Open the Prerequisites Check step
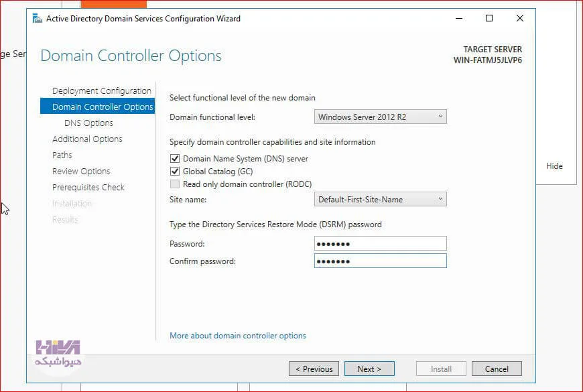 [x=88, y=187]
